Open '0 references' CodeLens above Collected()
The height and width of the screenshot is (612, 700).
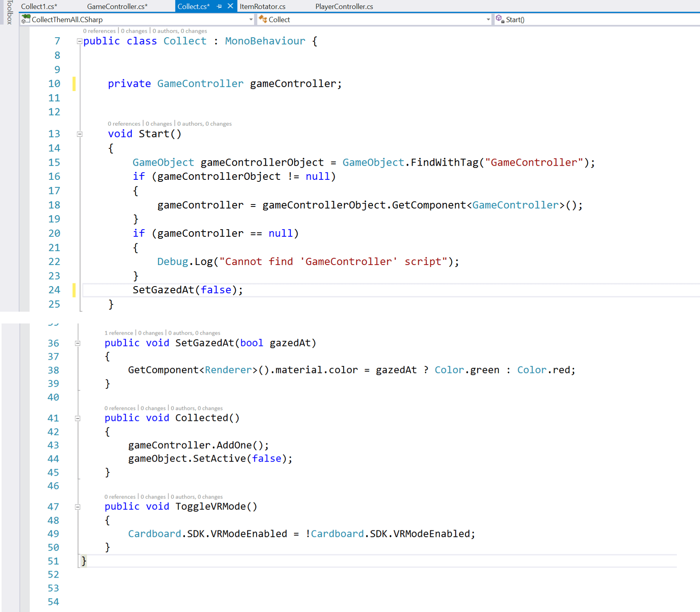(120, 408)
